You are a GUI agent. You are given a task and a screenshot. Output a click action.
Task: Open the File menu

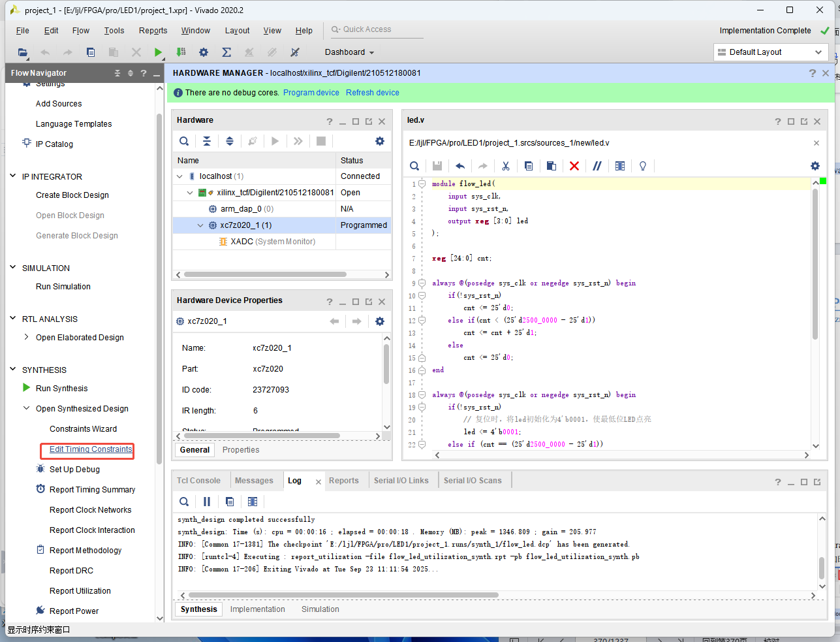pos(22,31)
